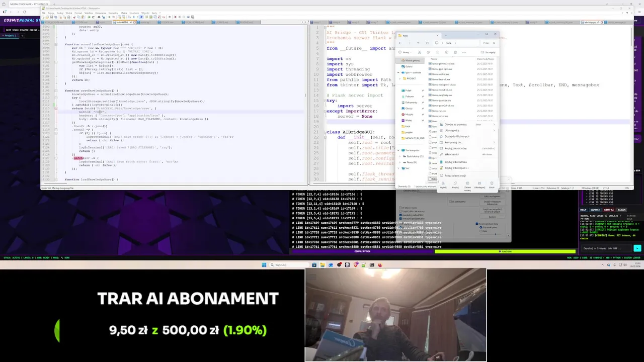Open Pobrane in Explorer quick access
The width and height of the screenshot is (644, 362).
coord(409,97)
